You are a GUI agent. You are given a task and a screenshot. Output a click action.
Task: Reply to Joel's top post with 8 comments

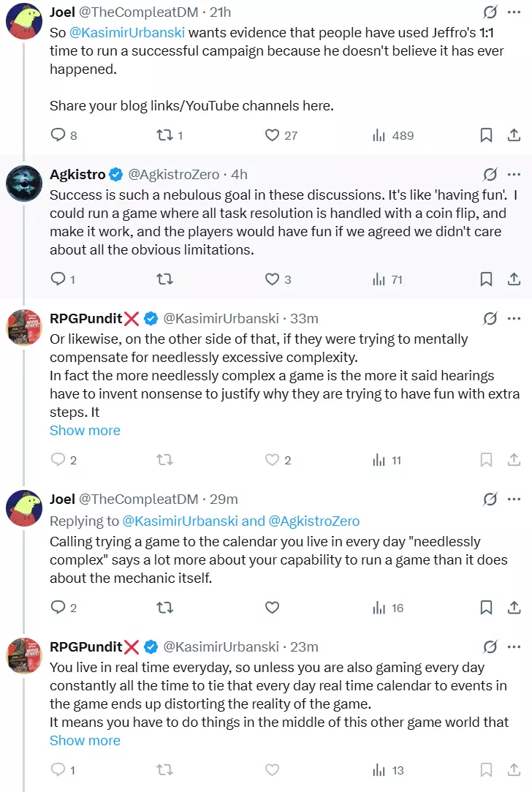pyautogui.click(x=64, y=135)
